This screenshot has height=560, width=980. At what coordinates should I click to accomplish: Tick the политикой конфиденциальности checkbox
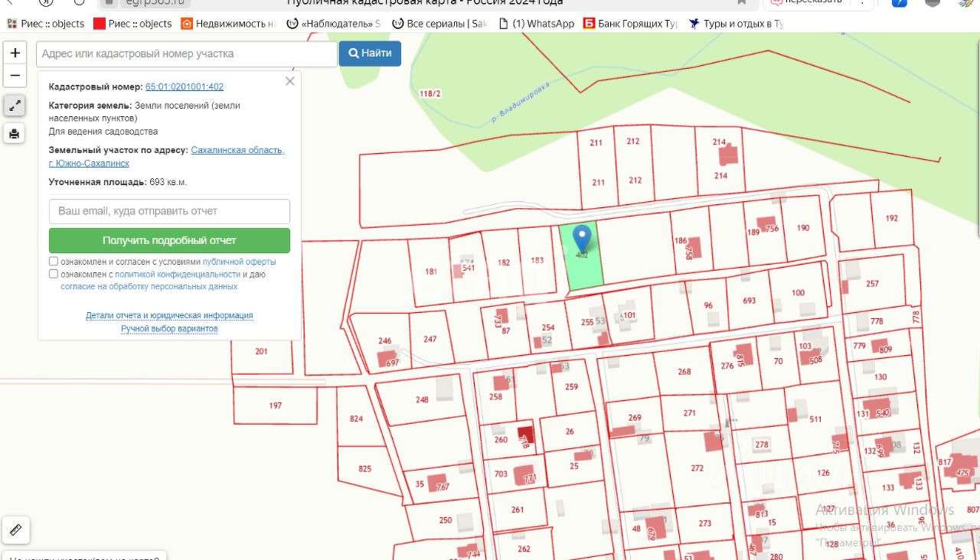point(54,274)
